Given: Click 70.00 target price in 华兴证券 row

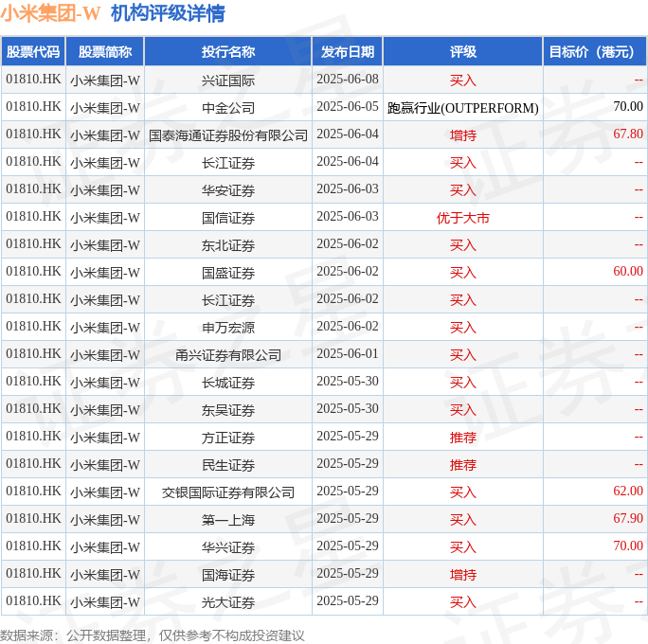Looking at the screenshot, I should (628, 546).
